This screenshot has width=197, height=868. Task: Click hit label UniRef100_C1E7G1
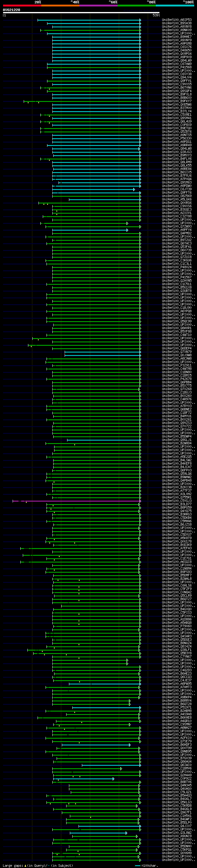(x=177, y=558)
